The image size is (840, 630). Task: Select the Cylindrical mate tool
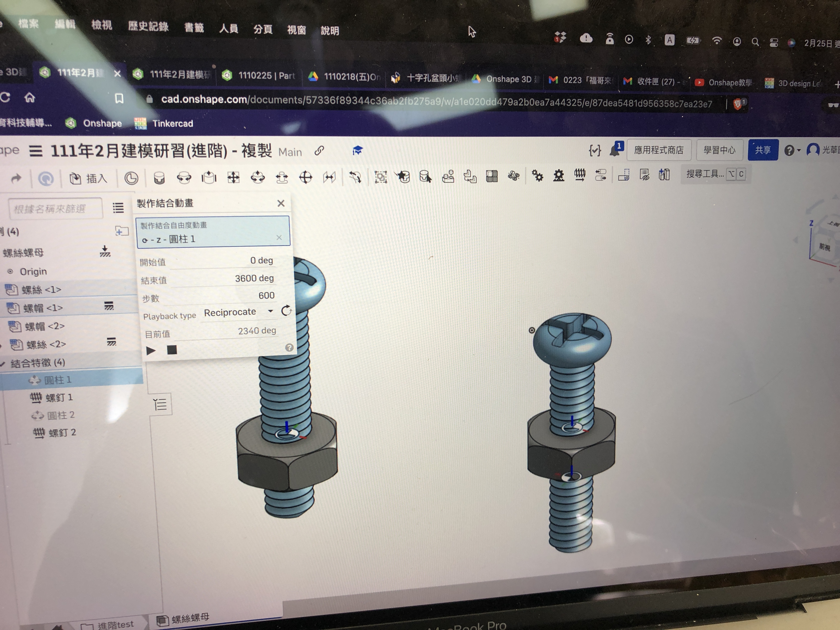pyautogui.click(x=258, y=177)
